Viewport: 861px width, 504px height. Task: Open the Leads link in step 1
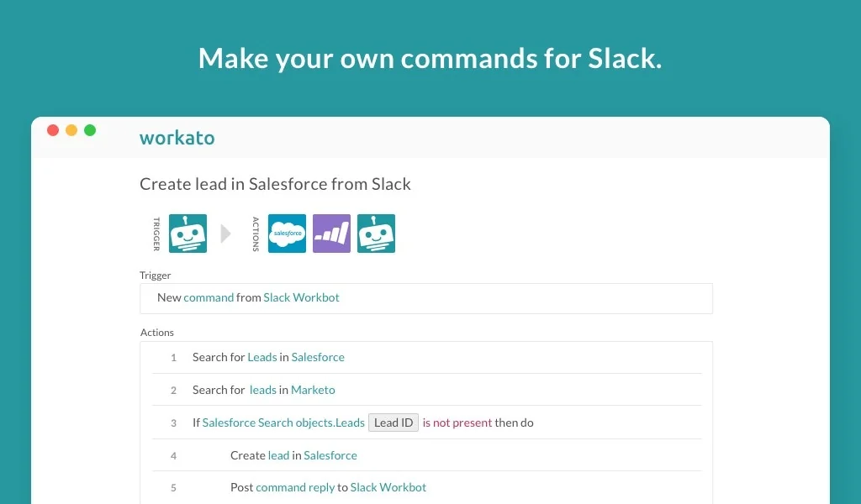[x=261, y=357]
